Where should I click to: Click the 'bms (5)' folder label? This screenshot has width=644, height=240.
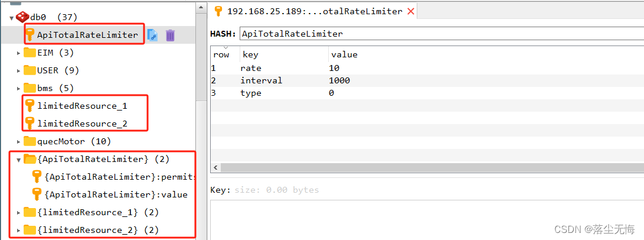55,88
